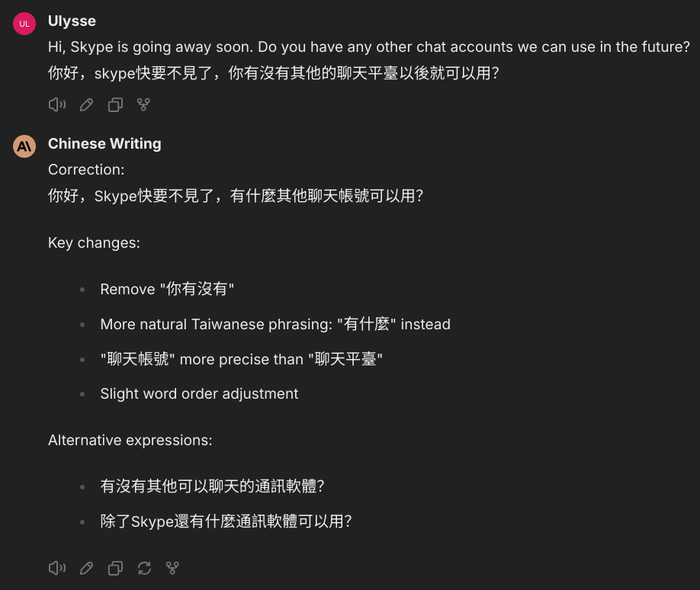
Task: Click copy icon under Chinese Writing reply
Action: (115, 568)
